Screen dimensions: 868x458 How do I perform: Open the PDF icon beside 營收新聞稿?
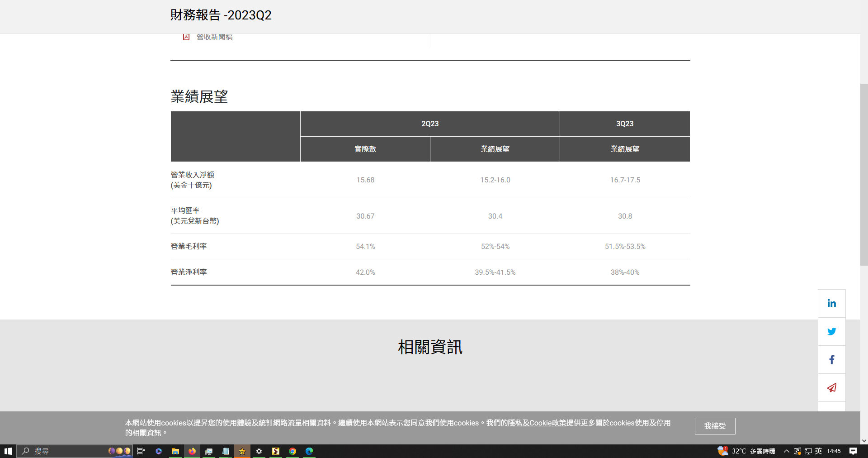[186, 37]
